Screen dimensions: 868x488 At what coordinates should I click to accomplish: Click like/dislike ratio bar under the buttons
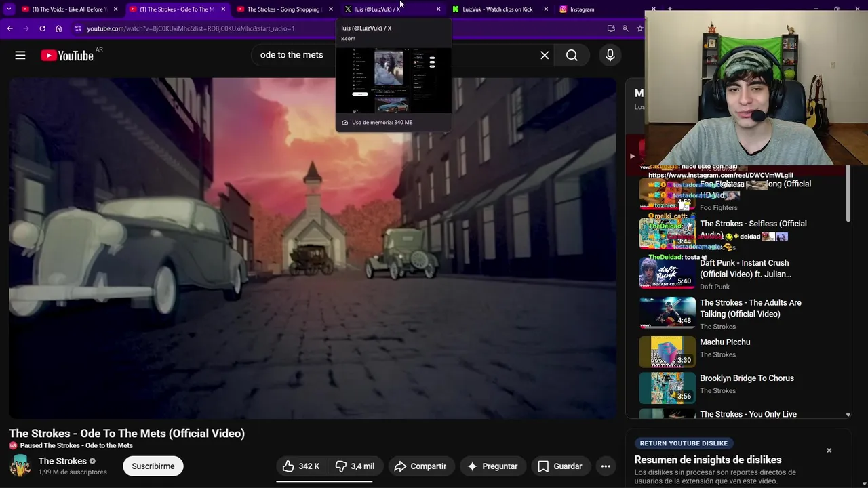pos(324,481)
